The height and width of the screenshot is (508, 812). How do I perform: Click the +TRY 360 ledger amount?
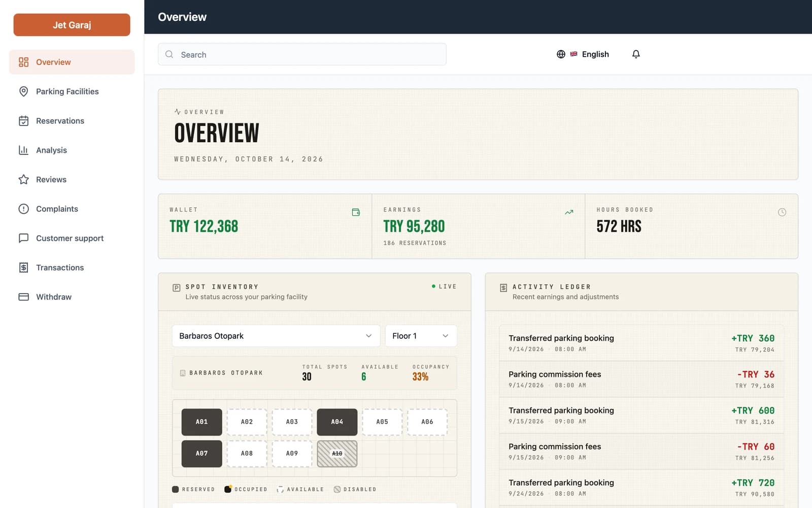point(753,338)
